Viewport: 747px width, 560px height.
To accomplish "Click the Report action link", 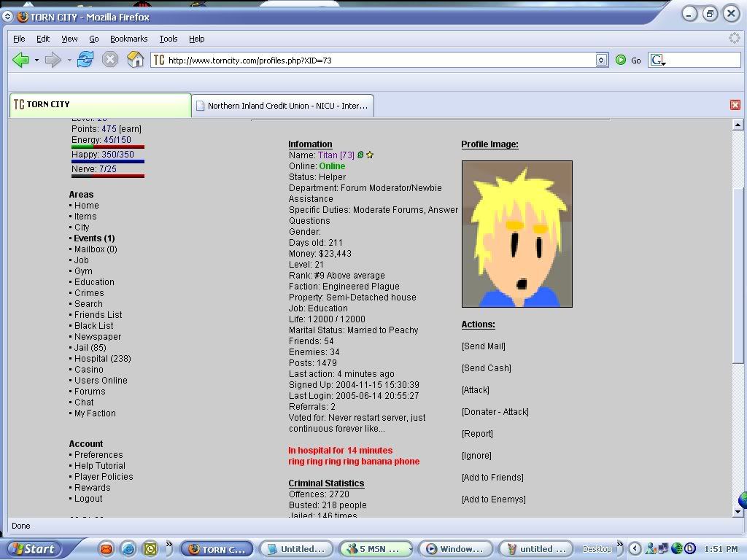I will (x=477, y=434).
